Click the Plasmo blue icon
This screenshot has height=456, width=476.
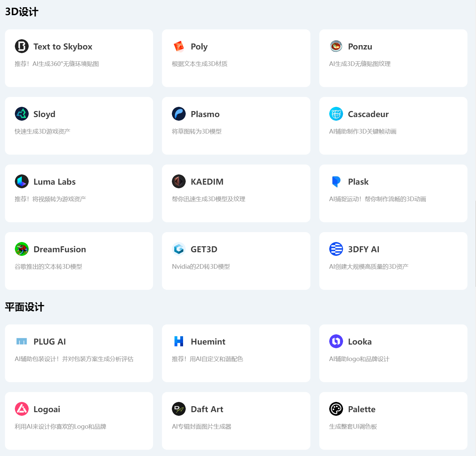coord(179,114)
